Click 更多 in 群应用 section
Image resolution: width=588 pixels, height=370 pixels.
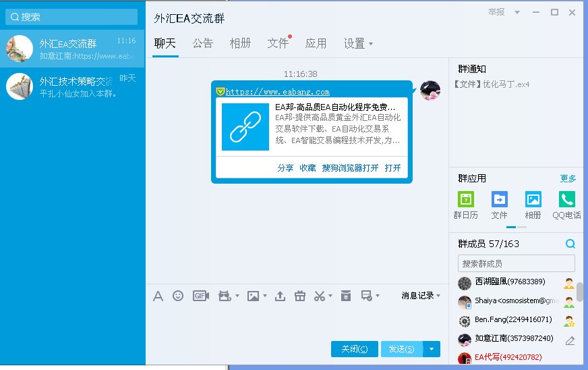pos(568,178)
